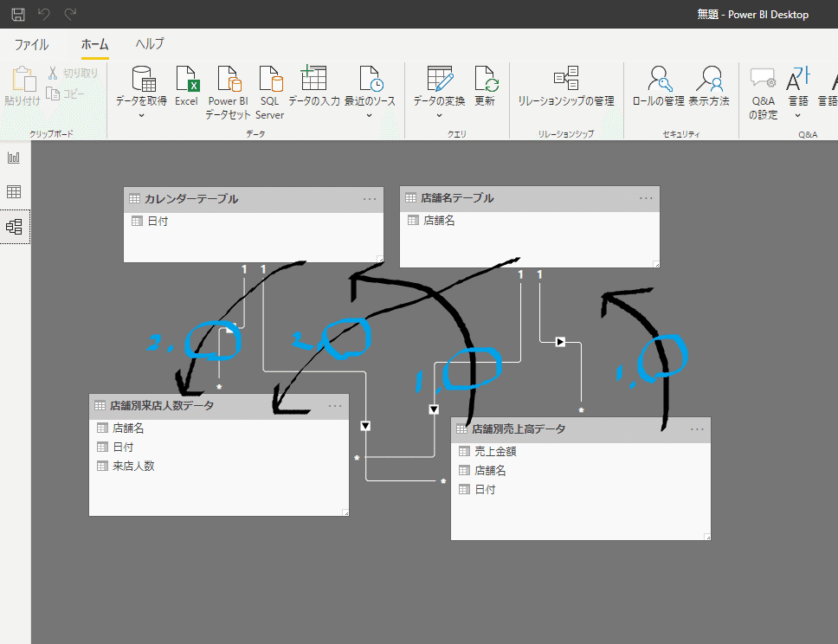Expand the データを取得 dropdown arrow
Screen dimensions: 838x644
pos(141,115)
